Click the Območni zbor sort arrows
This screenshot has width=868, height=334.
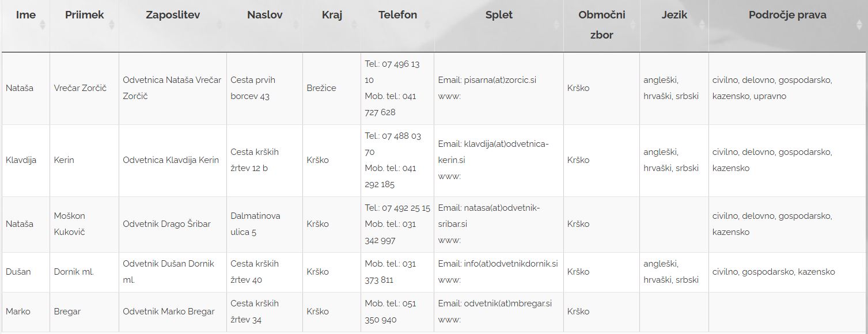click(632, 25)
